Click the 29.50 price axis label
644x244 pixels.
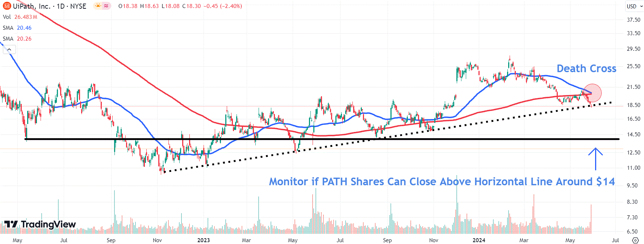(633, 49)
